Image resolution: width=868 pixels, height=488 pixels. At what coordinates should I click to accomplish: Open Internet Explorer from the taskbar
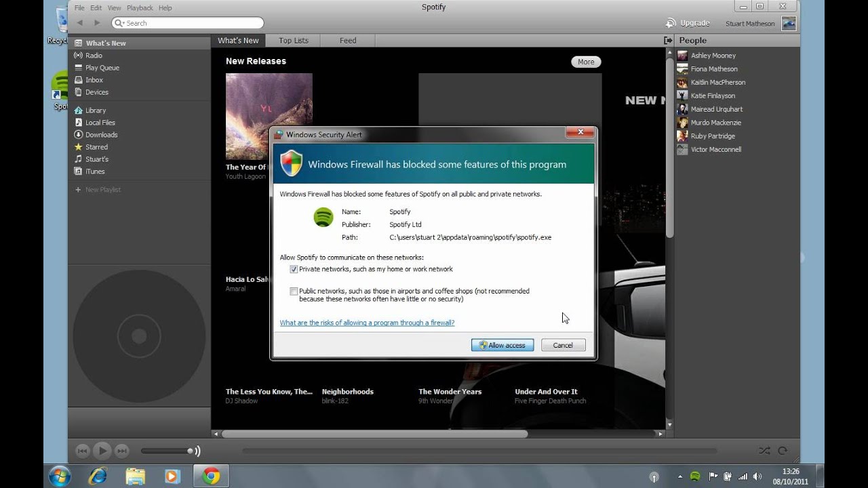[x=98, y=476]
